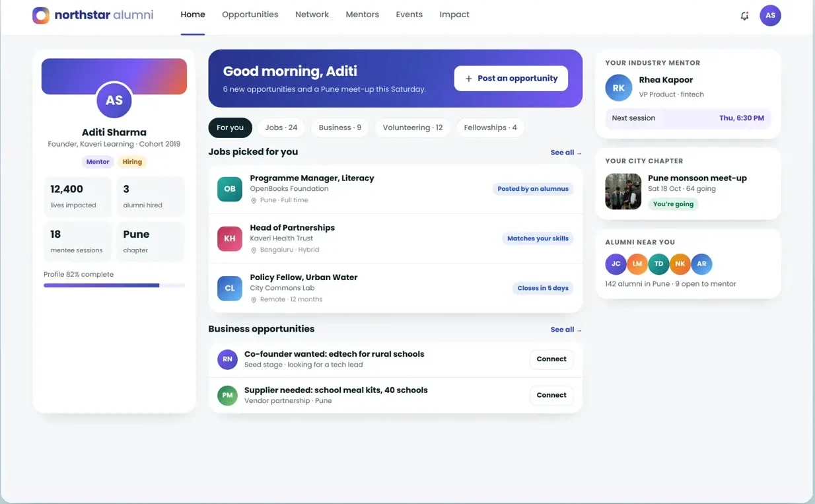Open Programme Manager, Literacy job title

click(312, 178)
